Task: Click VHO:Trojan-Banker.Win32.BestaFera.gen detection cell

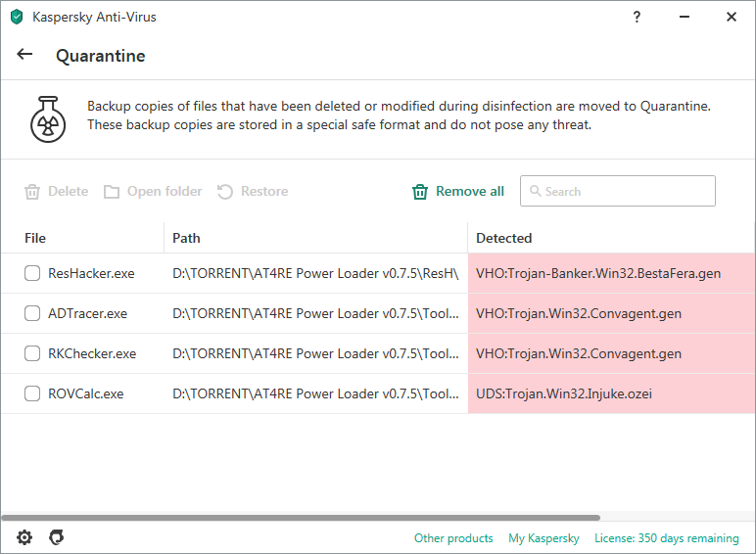Action: (x=611, y=273)
